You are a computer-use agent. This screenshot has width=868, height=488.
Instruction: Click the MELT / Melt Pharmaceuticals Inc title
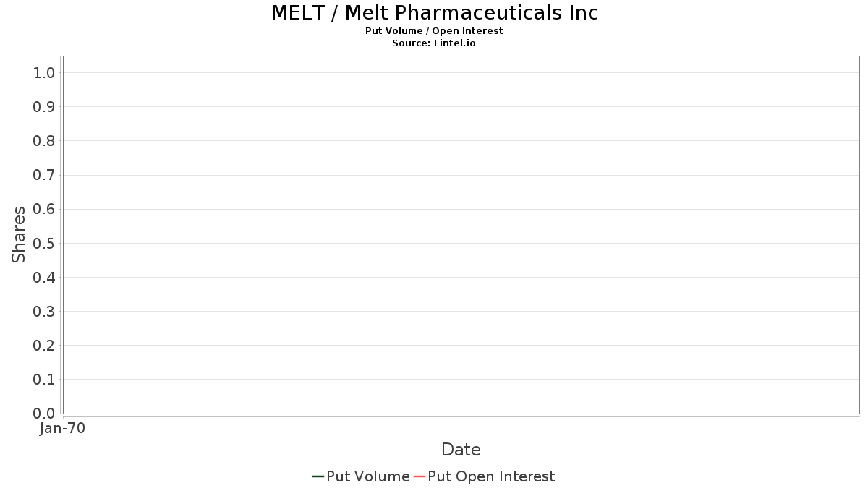(x=434, y=13)
